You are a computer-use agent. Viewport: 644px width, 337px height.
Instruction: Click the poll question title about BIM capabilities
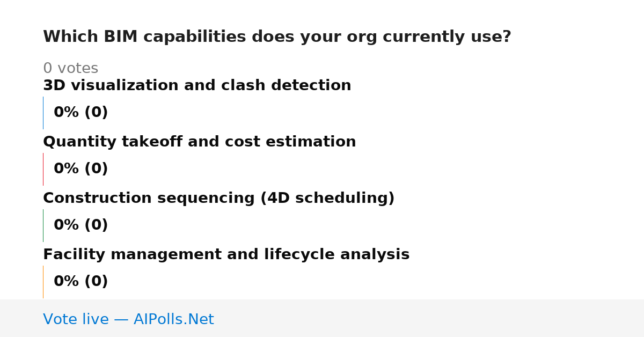(x=277, y=37)
